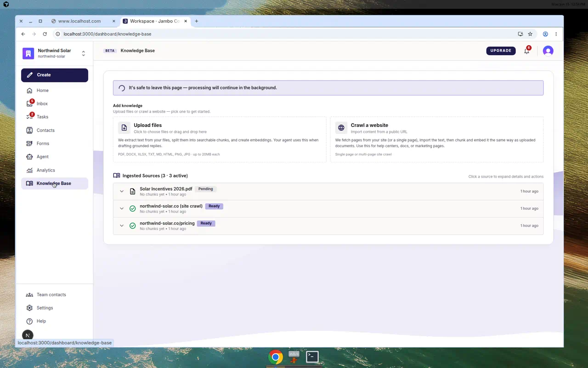Click the Analytics chart icon
The height and width of the screenshot is (368, 588).
[x=29, y=170]
